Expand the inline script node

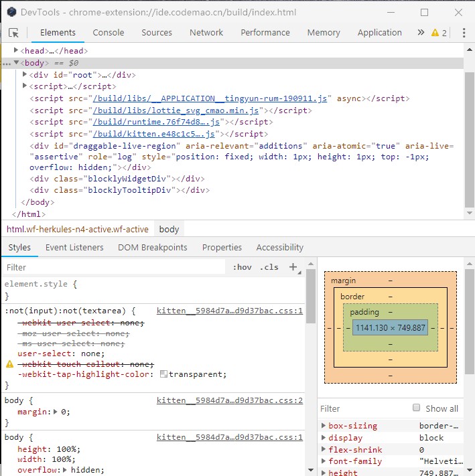25,86
